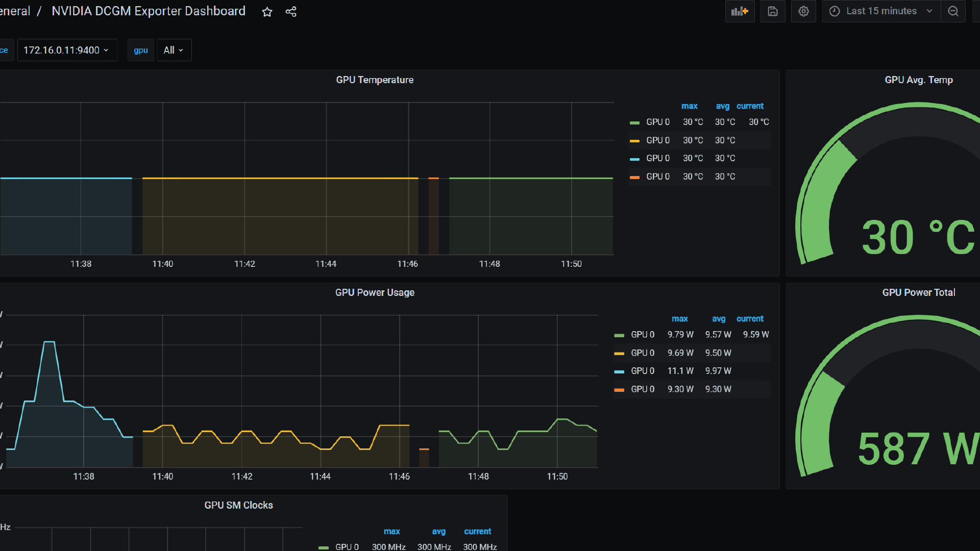The height and width of the screenshot is (551, 980).
Task: Toggle the 11.1 W series in Power Usage legend
Action: (x=642, y=371)
